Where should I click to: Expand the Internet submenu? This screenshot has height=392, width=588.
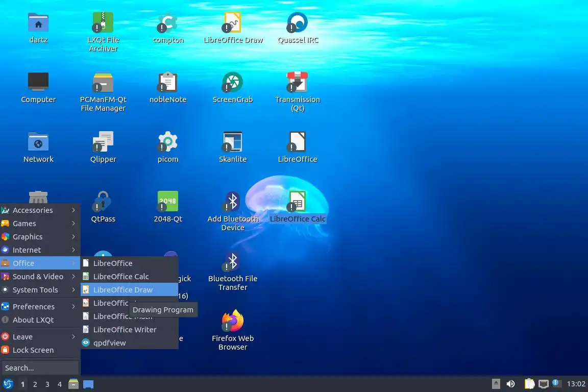40,250
